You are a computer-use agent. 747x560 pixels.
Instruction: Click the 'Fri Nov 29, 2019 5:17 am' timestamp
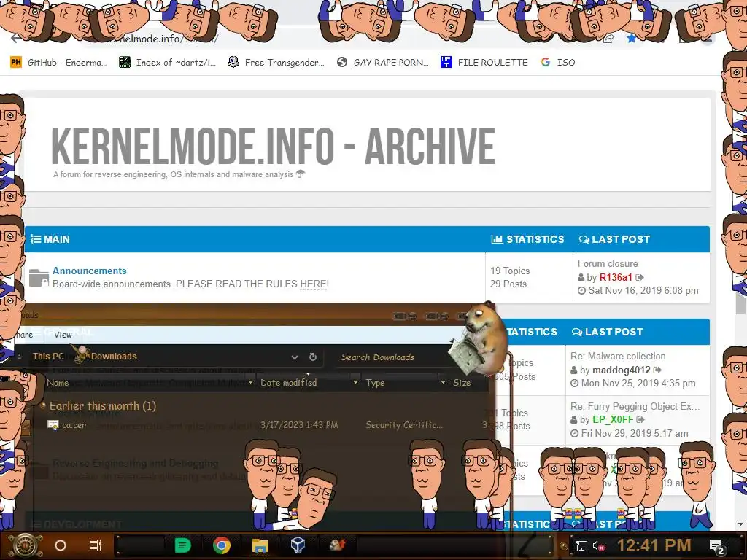point(634,433)
